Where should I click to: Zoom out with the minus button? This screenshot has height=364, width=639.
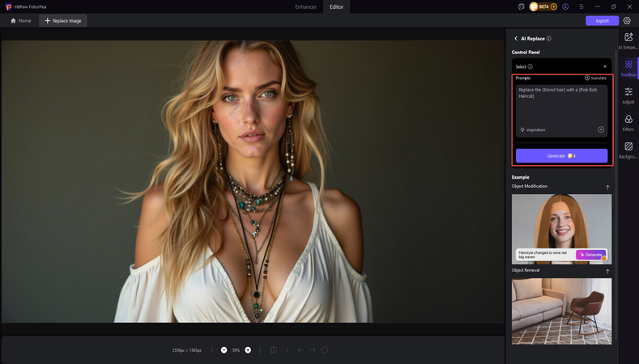click(224, 350)
